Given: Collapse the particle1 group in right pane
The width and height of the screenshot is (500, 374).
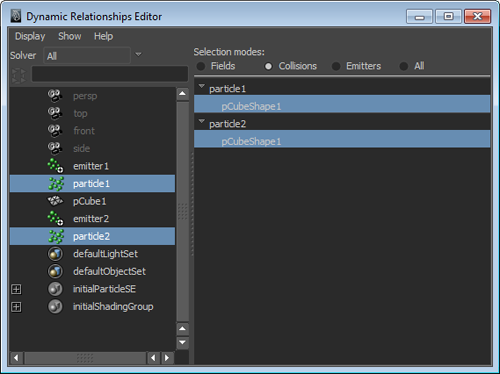Looking at the screenshot, I should coord(201,86).
